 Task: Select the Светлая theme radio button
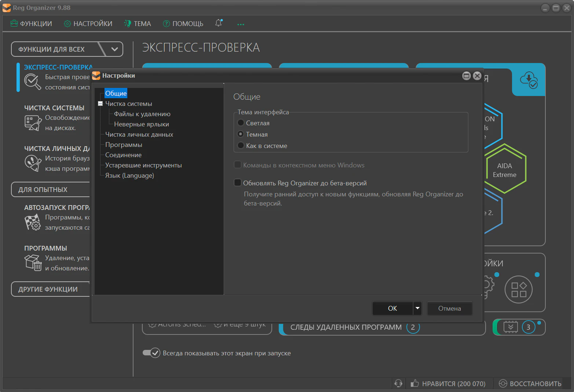241,123
